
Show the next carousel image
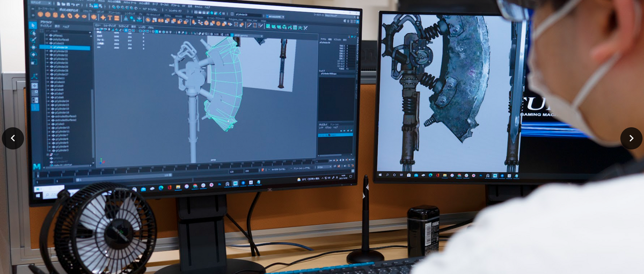(631, 138)
